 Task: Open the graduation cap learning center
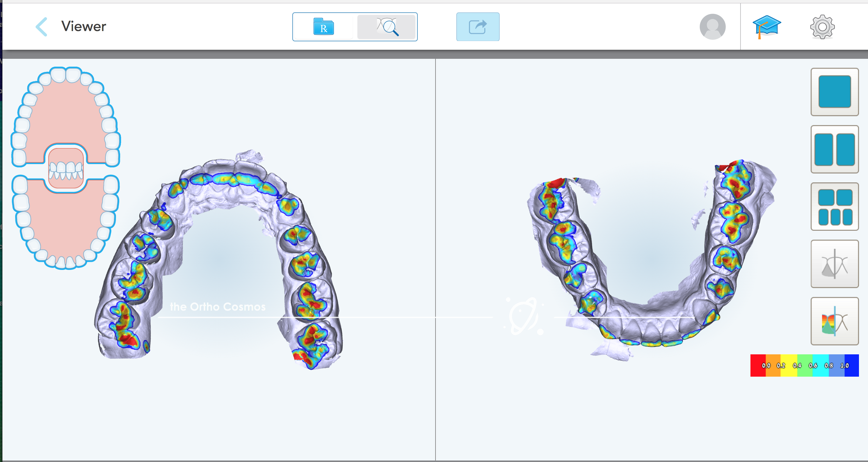pyautogui.click(x=766, y=27)
